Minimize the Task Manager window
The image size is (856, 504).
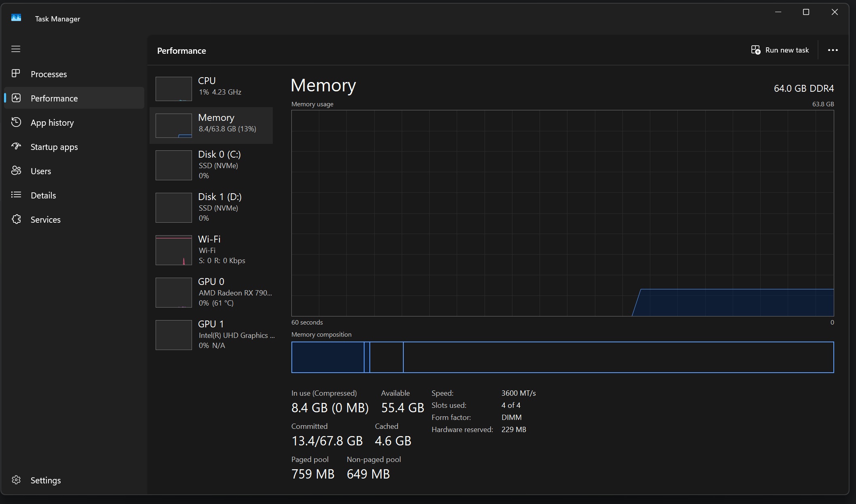(778, 12)
